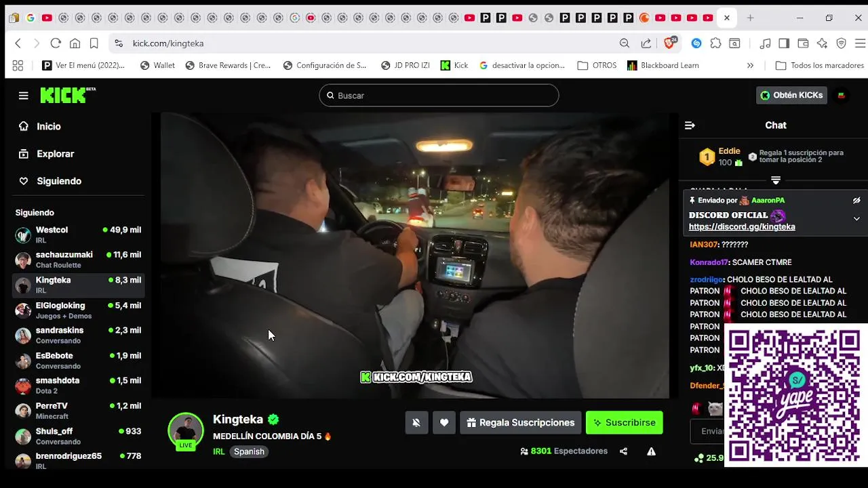The width and height of the screenshot is (868, 488).
Task: Open Westcol channel in following list
Action: tap(78, 235)
